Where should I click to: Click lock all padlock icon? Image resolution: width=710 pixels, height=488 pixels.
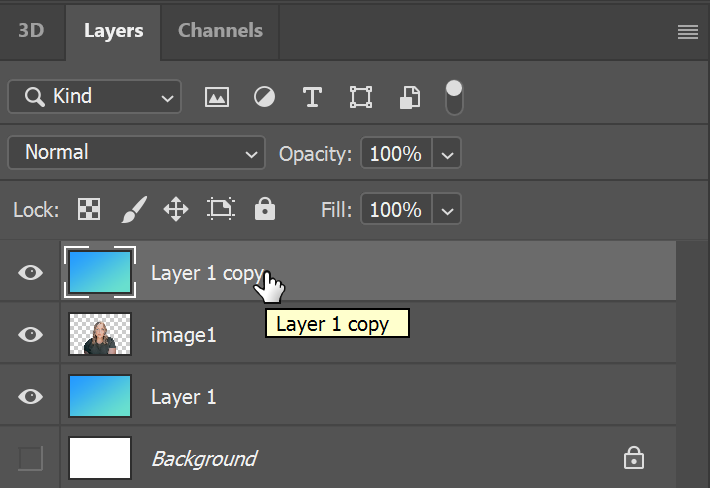(265, 209)
